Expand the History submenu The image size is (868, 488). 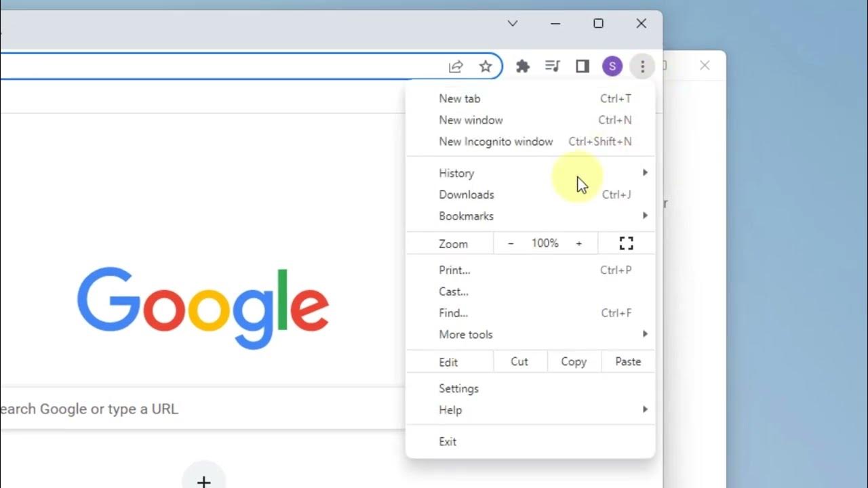click(x=530, y=173)
